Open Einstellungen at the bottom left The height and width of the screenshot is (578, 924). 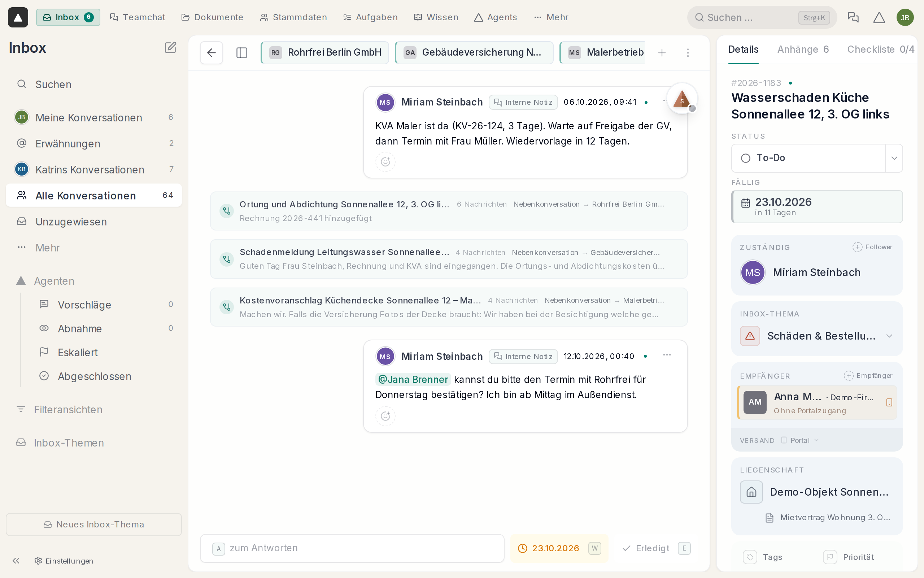(64, 561)
